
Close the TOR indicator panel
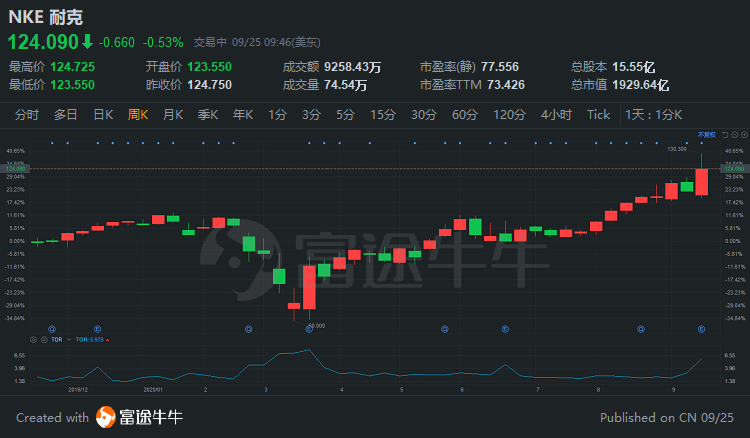[44, 339]
